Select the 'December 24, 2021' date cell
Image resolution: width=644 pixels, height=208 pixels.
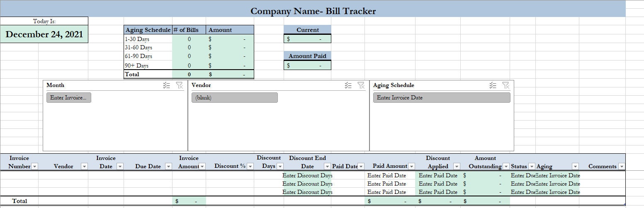[44, 34]
